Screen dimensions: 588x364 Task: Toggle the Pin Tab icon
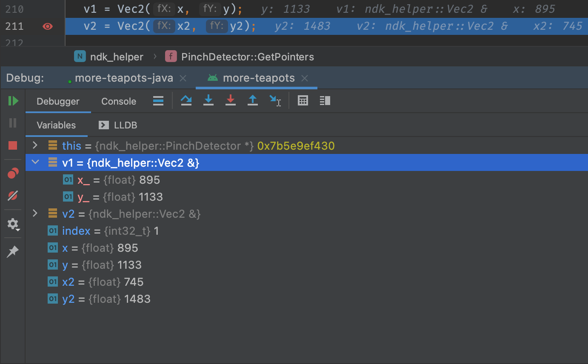pyautogui.click(x=13, y=252)
